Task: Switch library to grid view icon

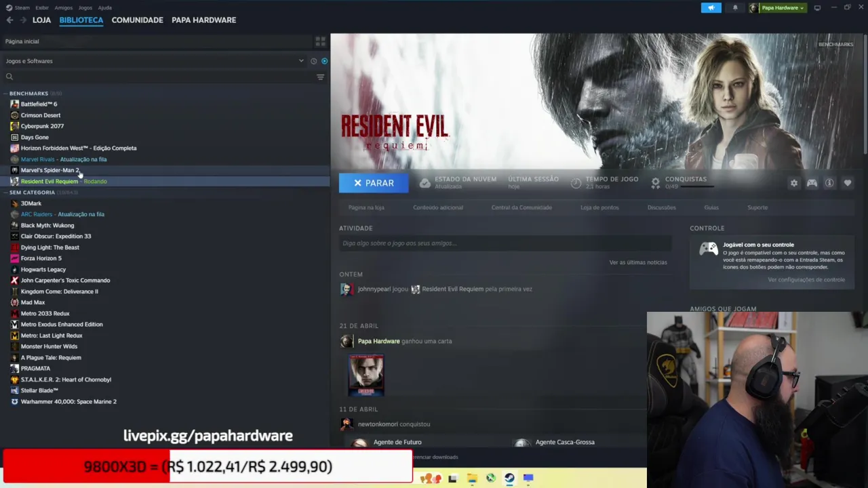Action: (x=320, y=41)
